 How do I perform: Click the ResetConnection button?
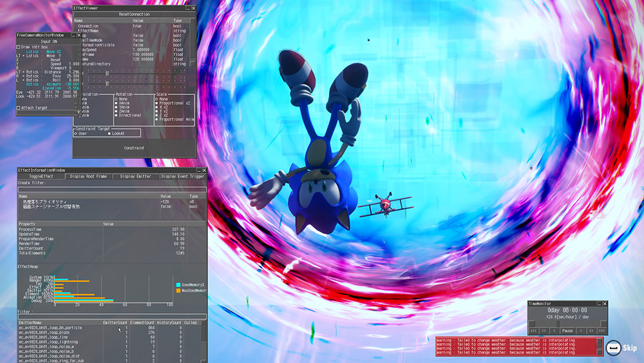pyautogui.click(x=134, y=14)
